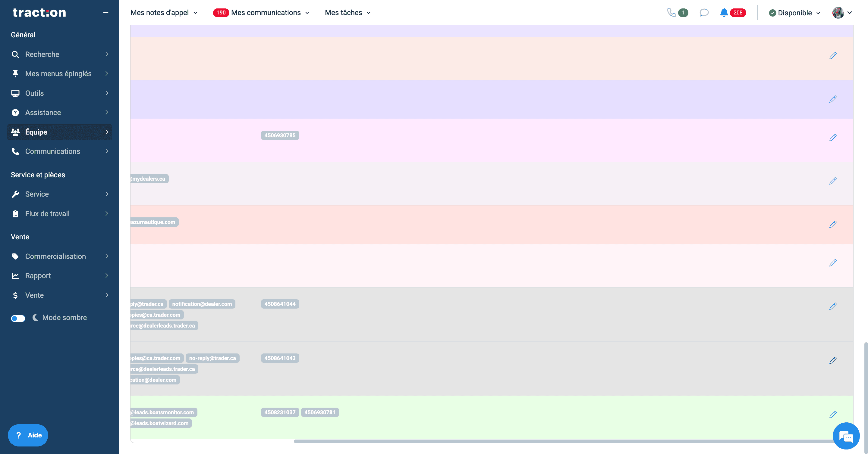Open the Équipe menu item
Screen dimensions: 868x454
[60, 132]
